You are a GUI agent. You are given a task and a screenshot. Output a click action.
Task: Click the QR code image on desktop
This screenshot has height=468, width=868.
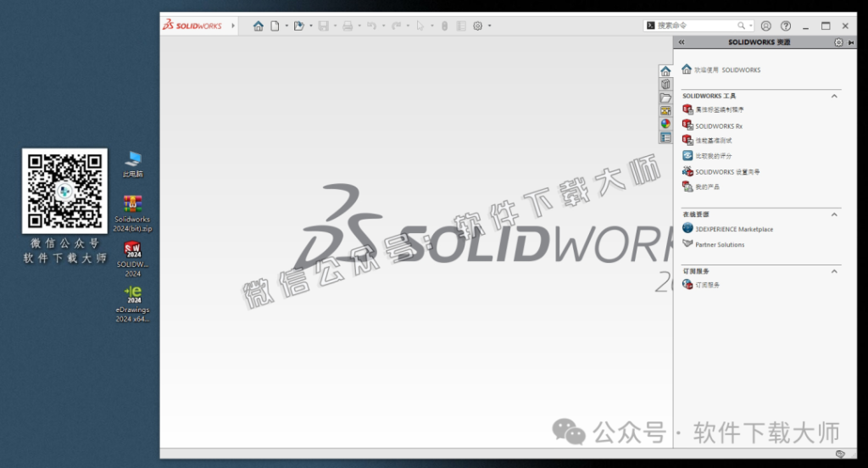pyautogui.click(x=64, y=191)
